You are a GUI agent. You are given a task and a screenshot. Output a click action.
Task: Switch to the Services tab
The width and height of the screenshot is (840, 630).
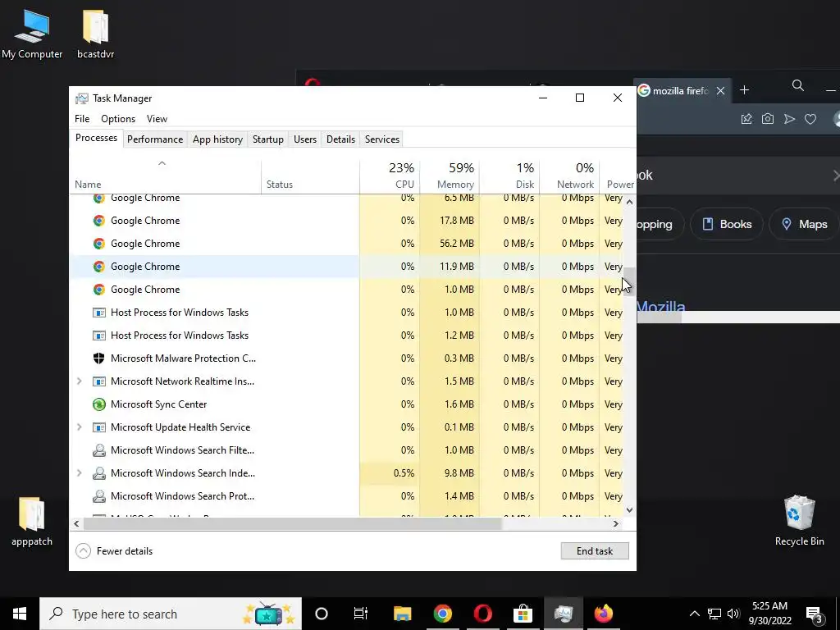click(382, 139)
